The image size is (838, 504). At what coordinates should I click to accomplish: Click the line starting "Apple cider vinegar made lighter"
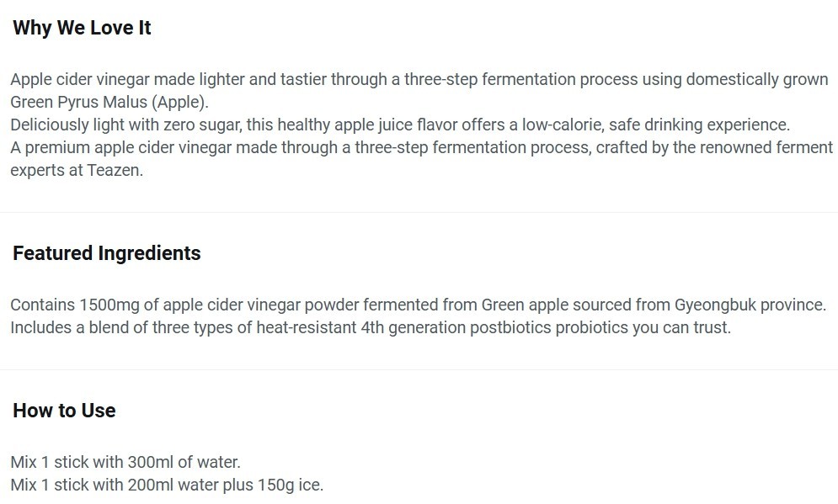(419, 80)
